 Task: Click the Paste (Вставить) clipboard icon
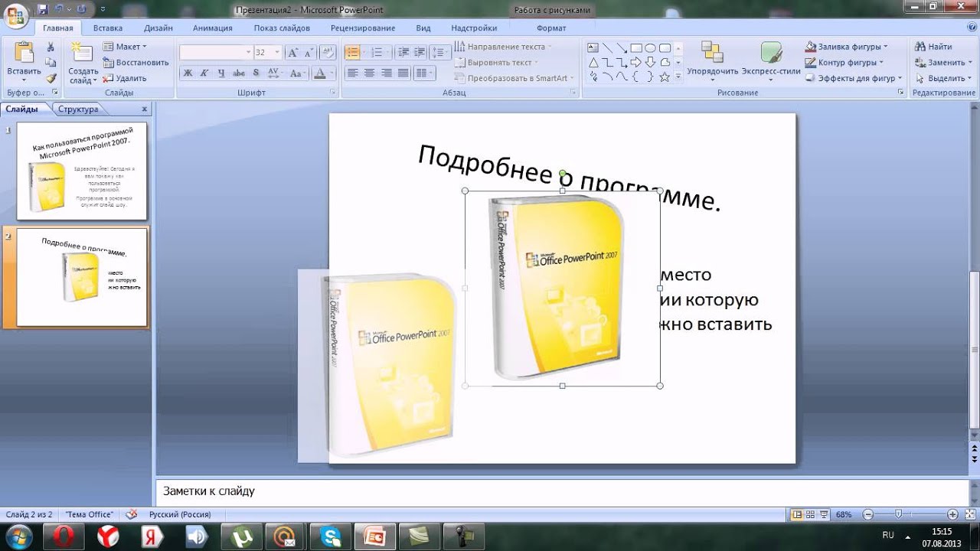(x=24, y=54)
